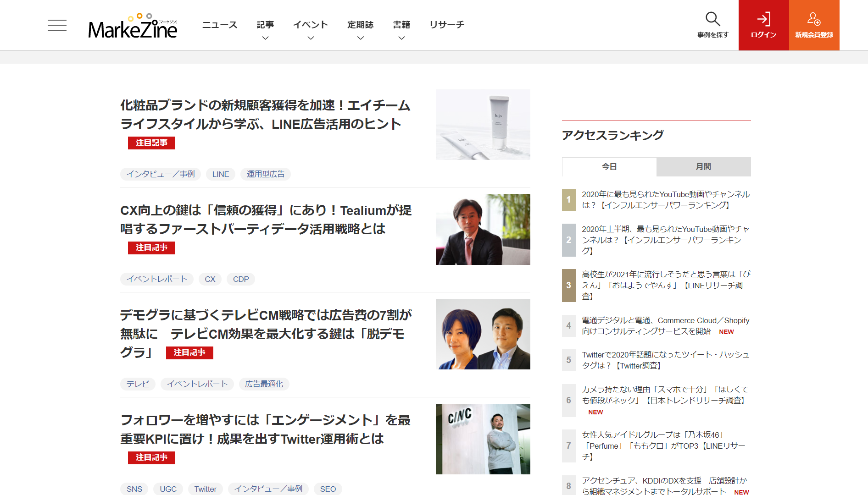This screenshot has width=868, height=495.
Task: Click 注目記事 badge on LINE article
Action: [x=151, y=143]
